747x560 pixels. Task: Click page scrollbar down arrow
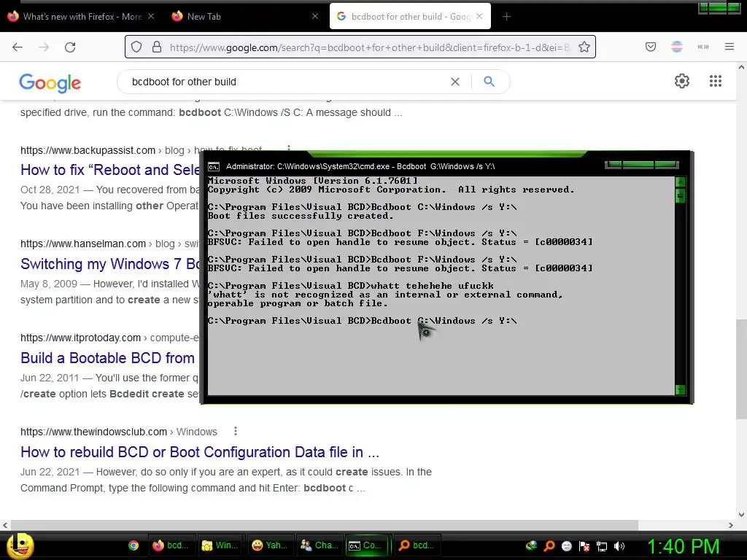(741, 515)
